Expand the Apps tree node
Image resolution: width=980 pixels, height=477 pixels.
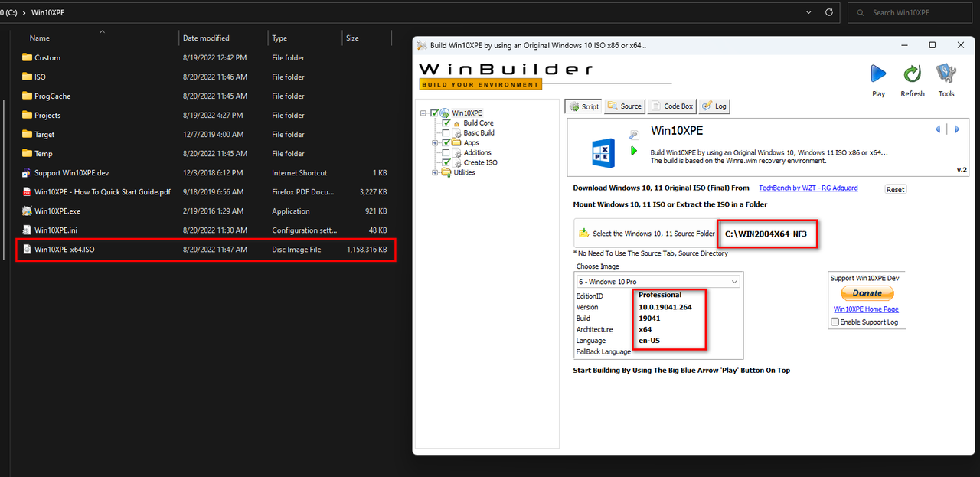click(435, 143)
